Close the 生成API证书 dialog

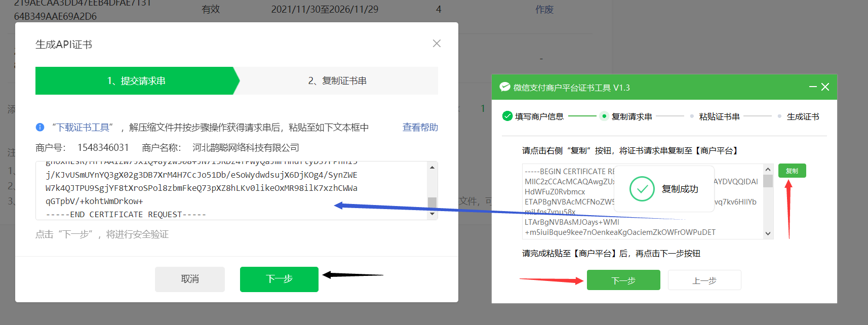coord(437,44)
